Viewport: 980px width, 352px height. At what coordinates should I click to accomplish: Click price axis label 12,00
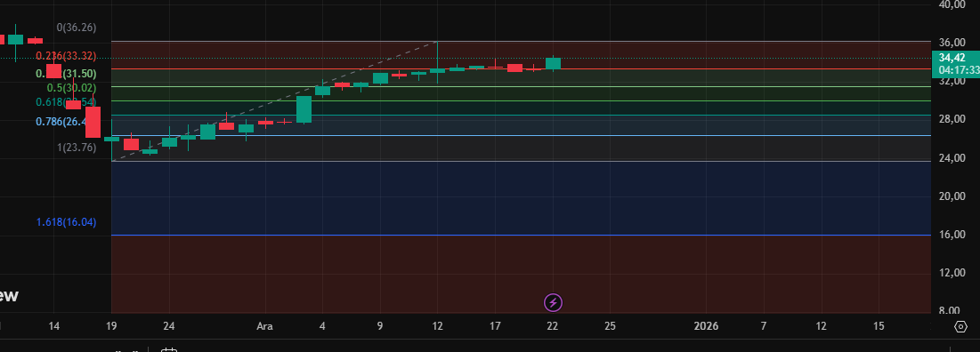pyautogui.click(x=952, y=274)
